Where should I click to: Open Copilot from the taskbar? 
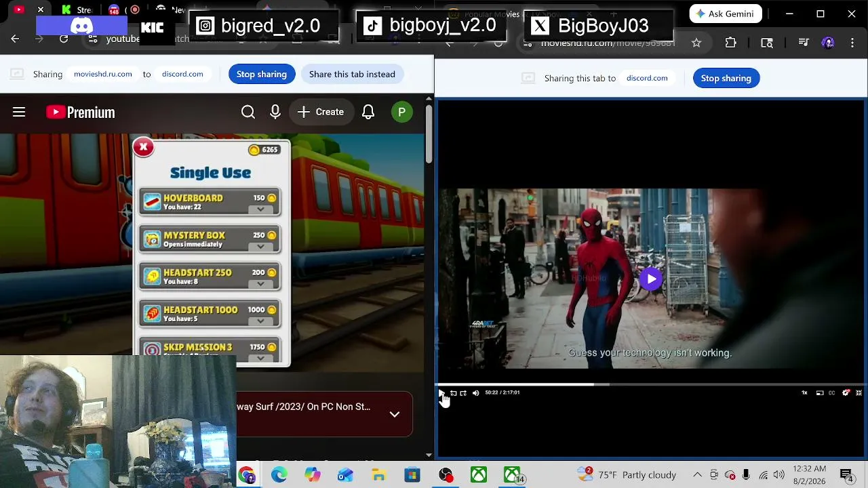(x=312, y=475)
